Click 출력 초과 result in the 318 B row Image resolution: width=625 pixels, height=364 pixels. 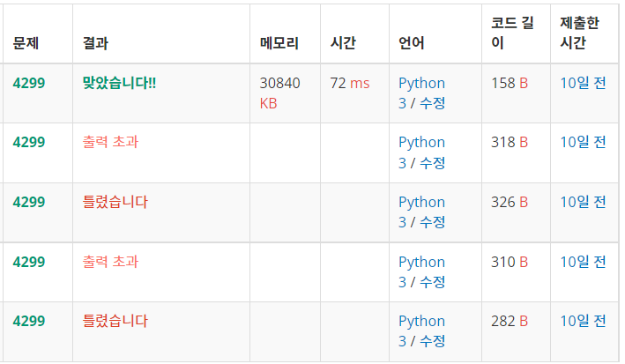point(110,142)
